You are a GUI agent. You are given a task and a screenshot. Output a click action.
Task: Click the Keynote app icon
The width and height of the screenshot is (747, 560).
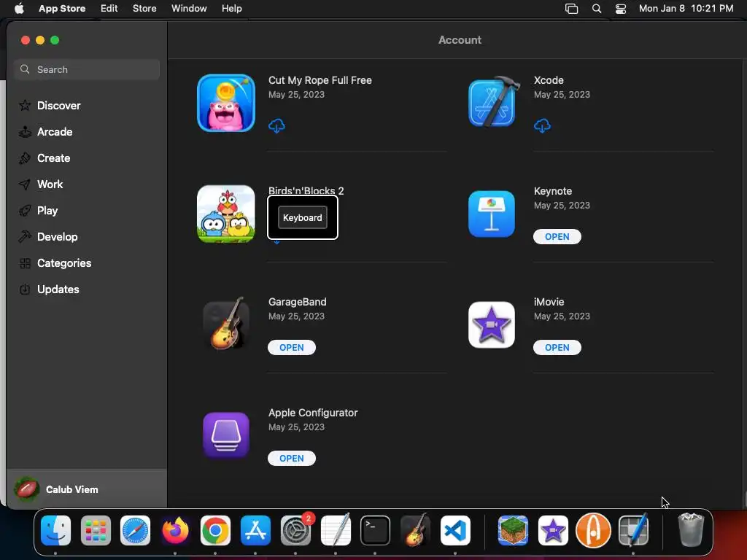[x=491, y=214]
